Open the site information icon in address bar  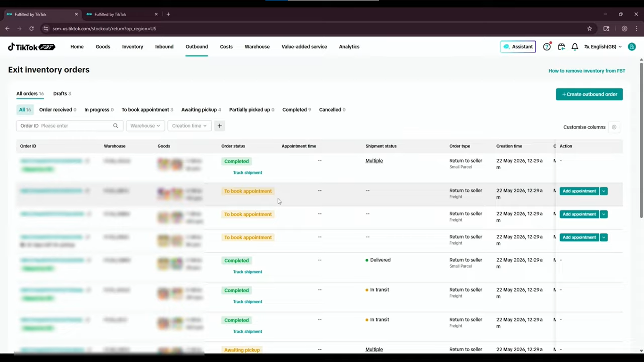[x=46, y=29]
